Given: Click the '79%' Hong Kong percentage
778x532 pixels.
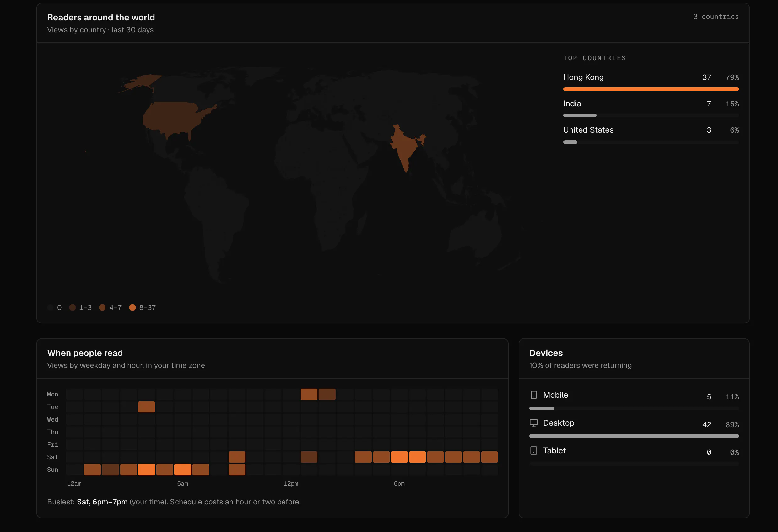Looking at the screenshot, I should pyautogui.click(x=732, y=77).
